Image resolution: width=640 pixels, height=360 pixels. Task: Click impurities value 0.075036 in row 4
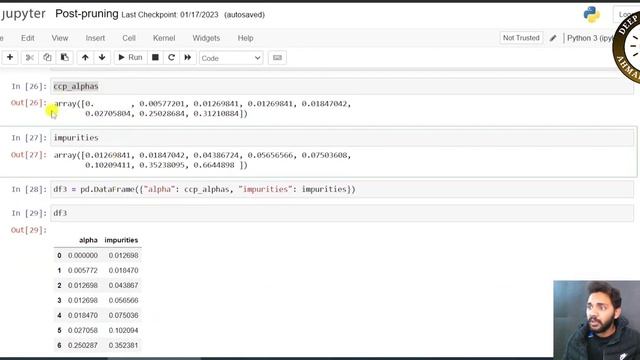(x=123, y=315)
